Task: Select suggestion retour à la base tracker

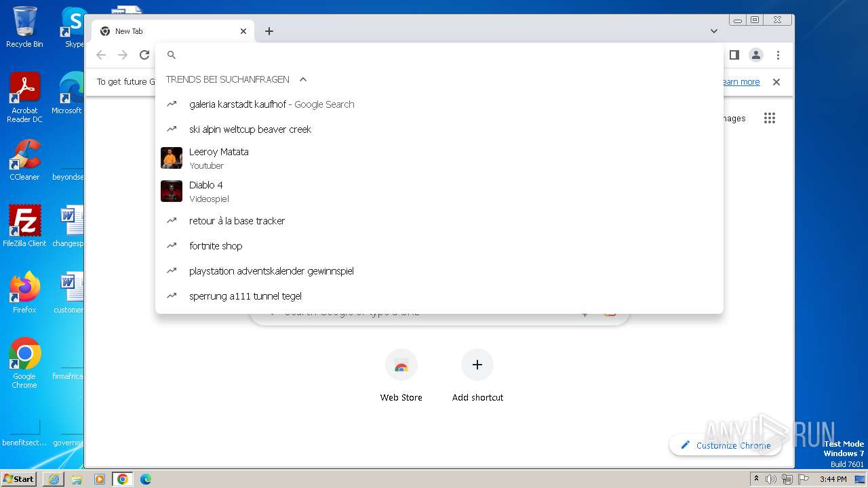Action: pos(439,221)
